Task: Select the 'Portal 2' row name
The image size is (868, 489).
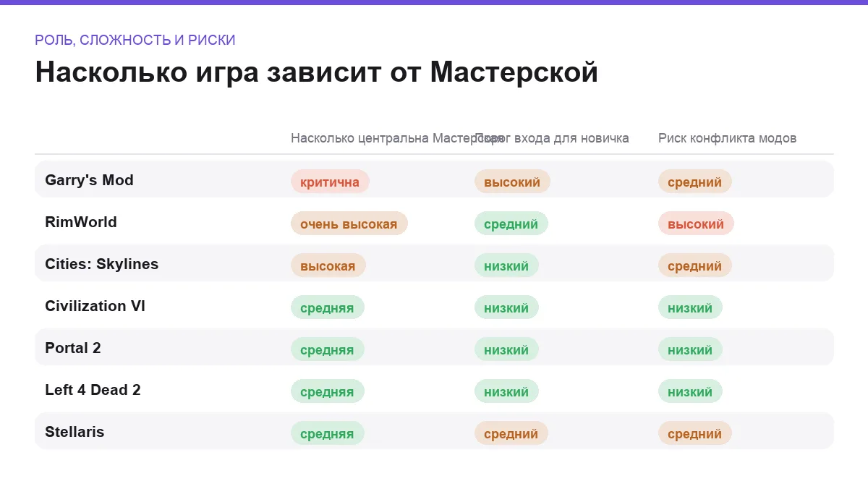Action: [73, 348]
